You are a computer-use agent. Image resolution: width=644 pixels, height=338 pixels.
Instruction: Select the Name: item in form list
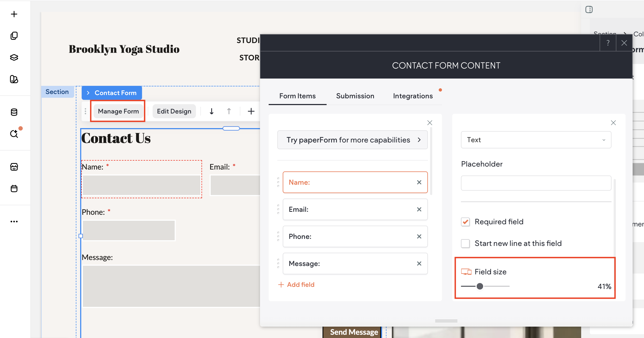click(x=355, y=182)
